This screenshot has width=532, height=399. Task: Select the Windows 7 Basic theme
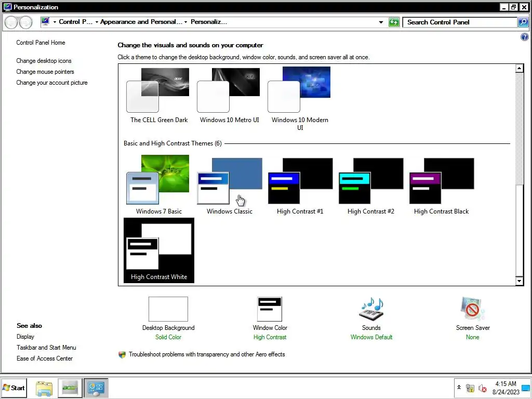click(159, 185)
